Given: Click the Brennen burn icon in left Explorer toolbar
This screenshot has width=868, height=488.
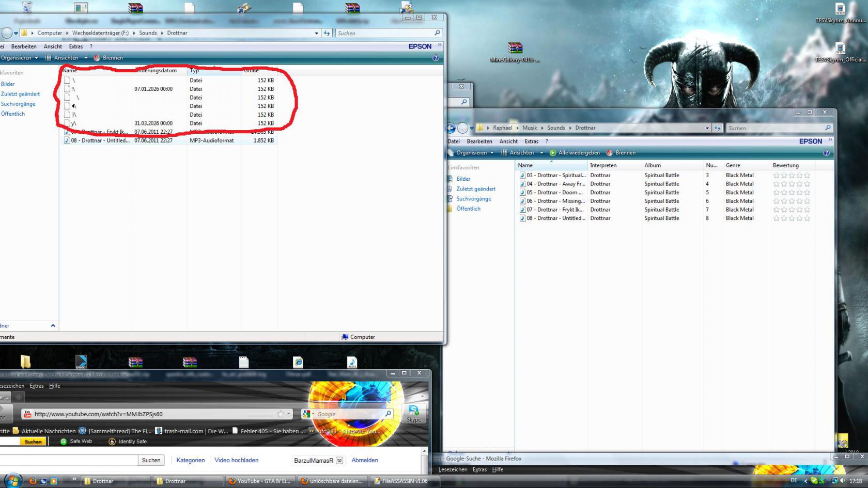Looking at the screenshot, I should pos(97,58).
